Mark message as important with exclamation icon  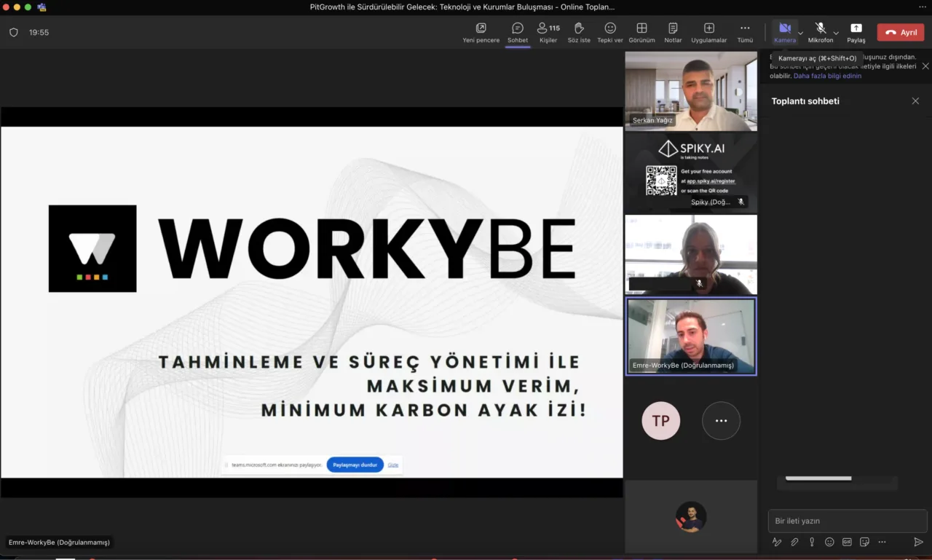[x=812, y=542]
